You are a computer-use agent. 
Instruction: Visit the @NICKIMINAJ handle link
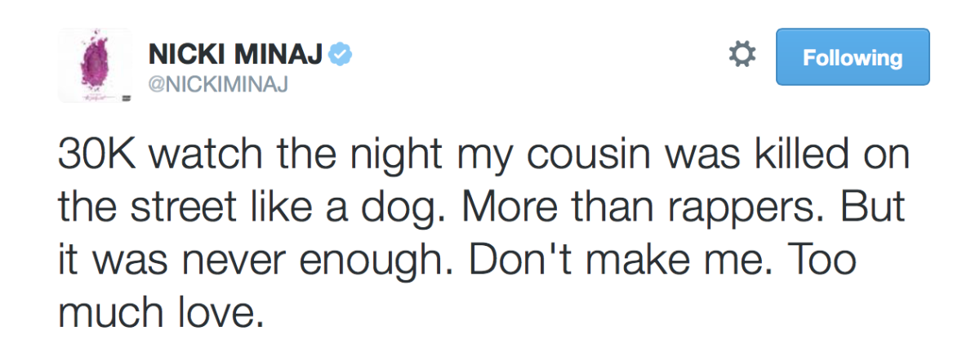tap(215, 84)
